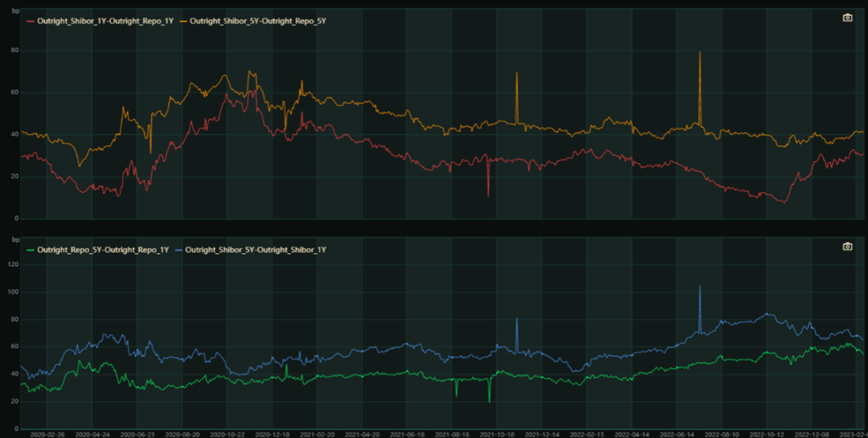Click the 2022-10-12 date axis label

point(768,435)
